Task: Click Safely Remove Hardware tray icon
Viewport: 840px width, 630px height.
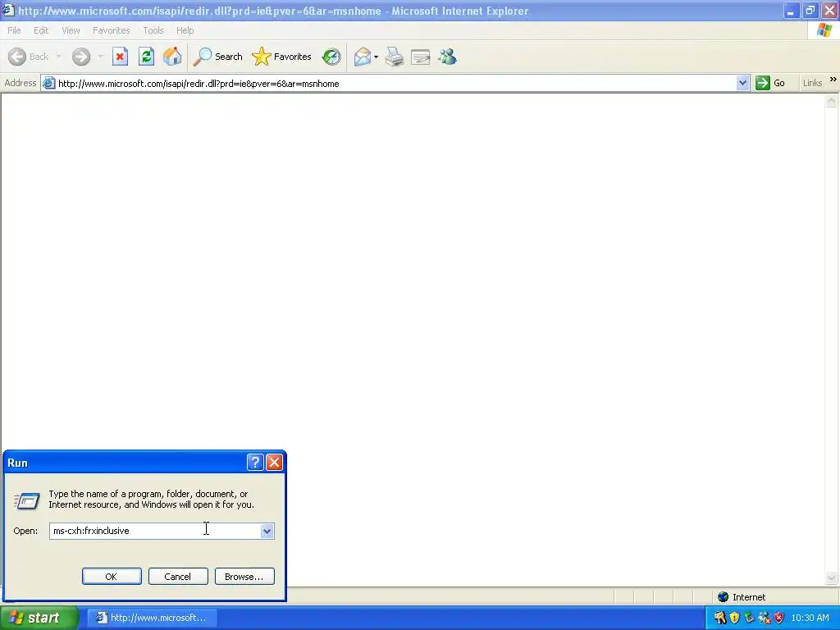Action: coord(749,618)
